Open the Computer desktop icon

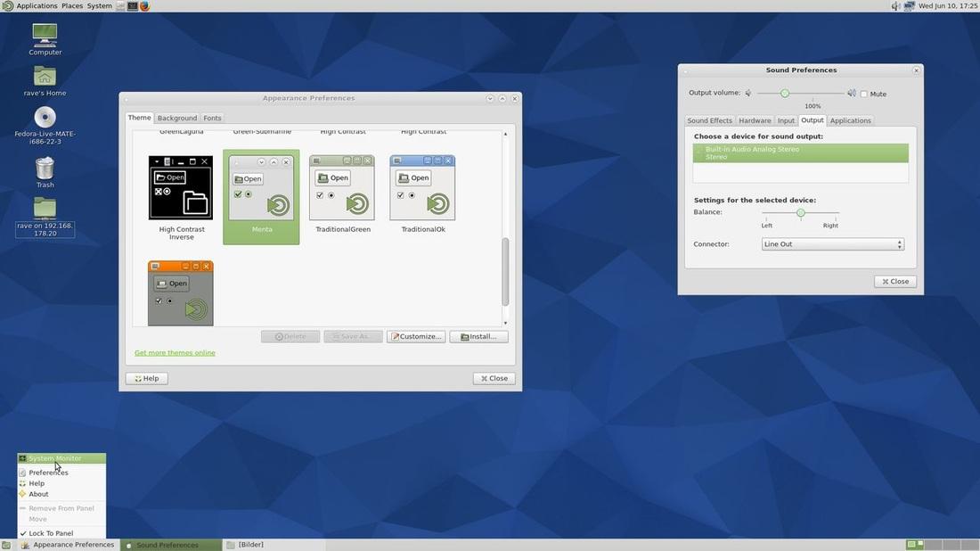coord(45,36)
